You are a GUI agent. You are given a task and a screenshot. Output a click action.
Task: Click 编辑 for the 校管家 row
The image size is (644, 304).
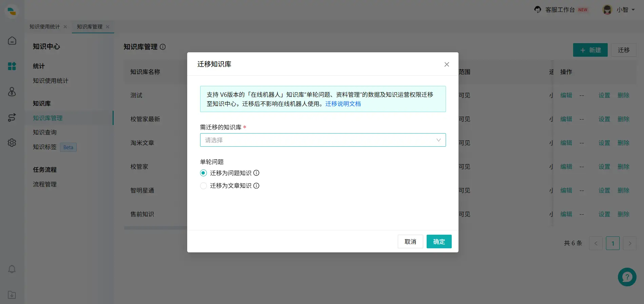coord(566,167)
